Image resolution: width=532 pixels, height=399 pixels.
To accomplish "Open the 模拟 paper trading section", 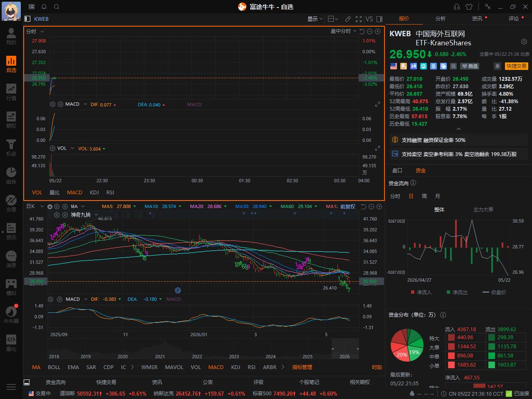I will (x=11, y=287).
